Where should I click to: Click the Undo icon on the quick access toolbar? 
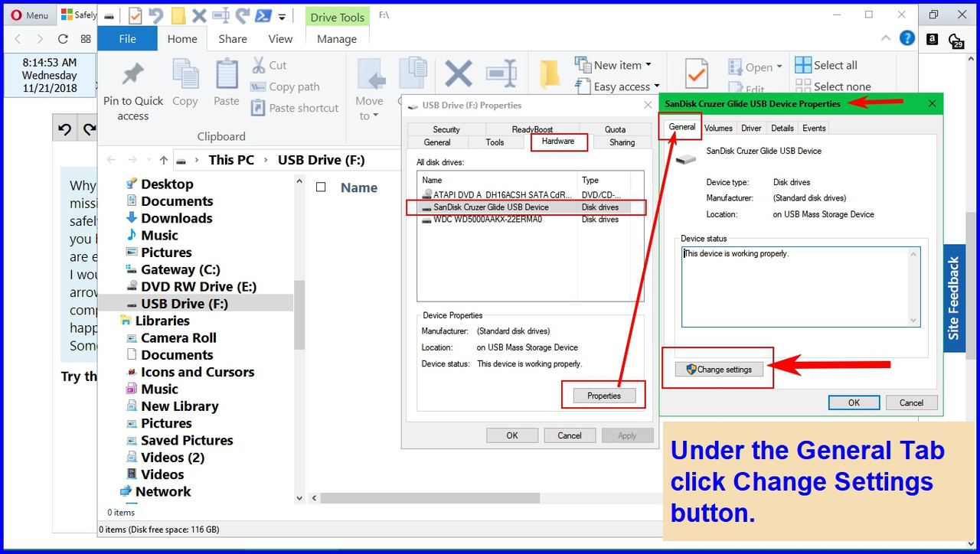click(157, 15)
